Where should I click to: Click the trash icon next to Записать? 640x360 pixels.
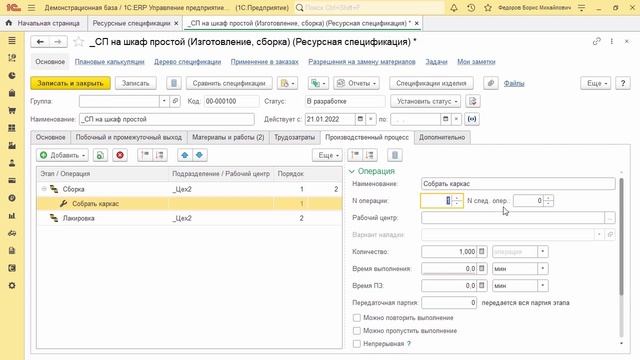point(173,83)
